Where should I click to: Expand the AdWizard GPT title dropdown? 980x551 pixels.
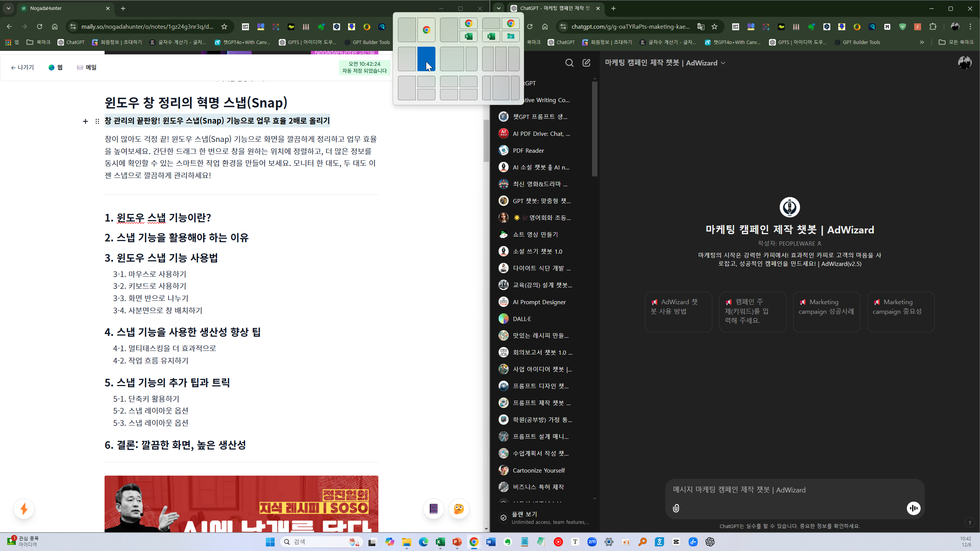tap(723, 63)
